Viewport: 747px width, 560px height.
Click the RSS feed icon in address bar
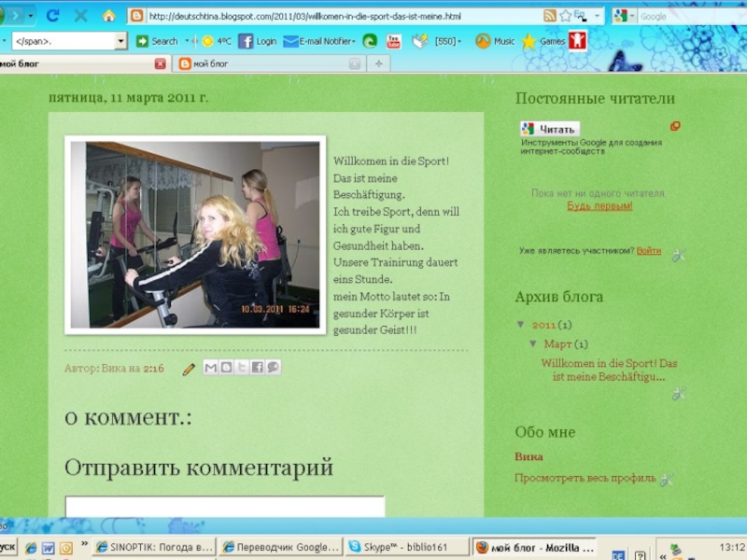click(550, 16)
